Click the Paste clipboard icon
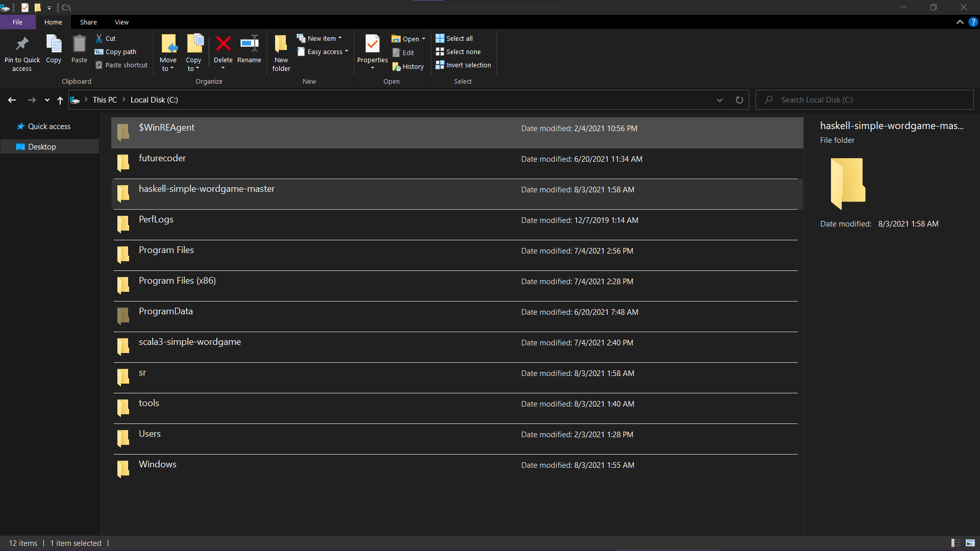Image resolution: width=980 pixels, height=551 pixels. pyautogui.click(x=79, y=44)
